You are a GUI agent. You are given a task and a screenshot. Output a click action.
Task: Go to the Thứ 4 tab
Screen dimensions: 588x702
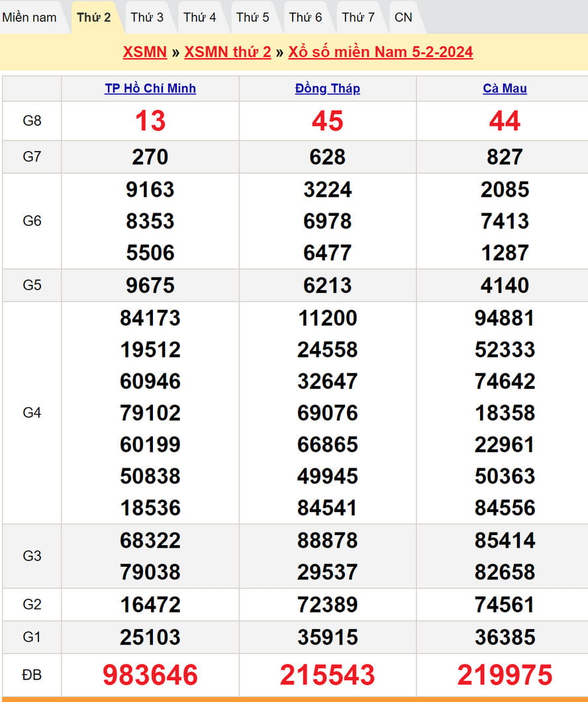(200, 17)
